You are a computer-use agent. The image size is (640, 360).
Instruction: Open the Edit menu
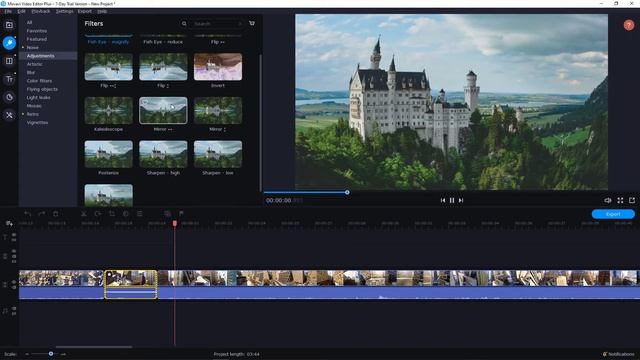[21, 11]
